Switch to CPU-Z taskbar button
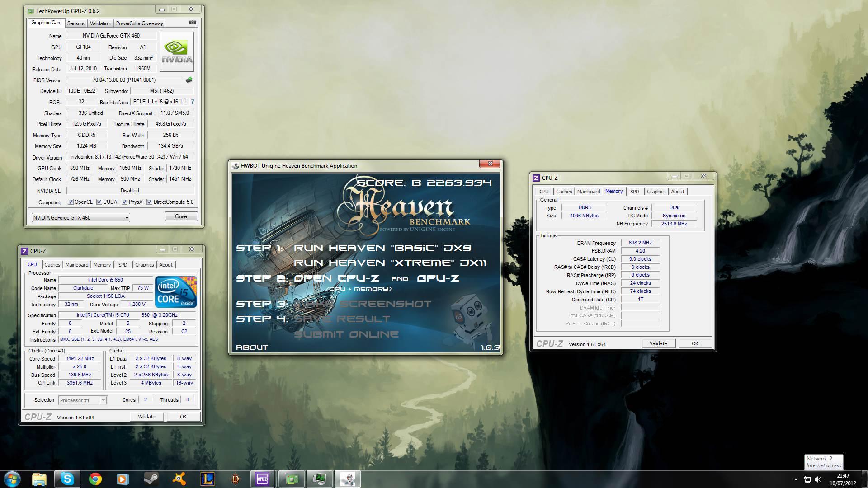The height and width of the screenshot is (488, 868). (x=263, y=479)
